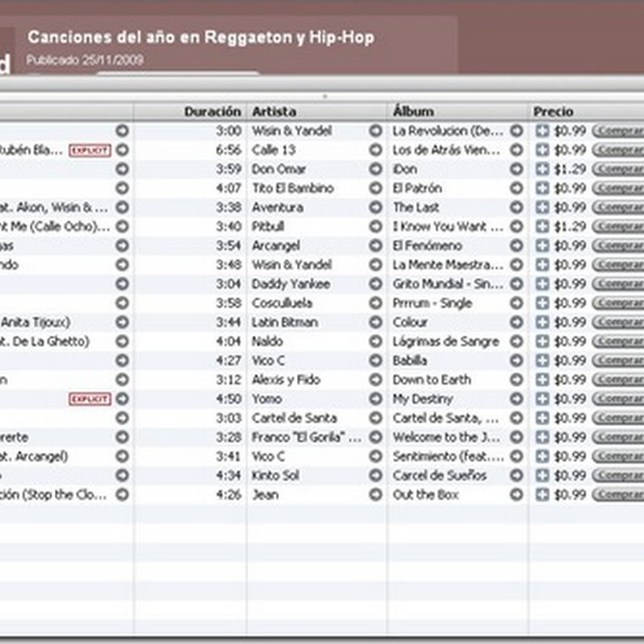The width and height of the screenshot is (644, 644).
Task: Click arrow icon next to Wisin & Yandel 3:00 artist
Action: click(375, 131)
